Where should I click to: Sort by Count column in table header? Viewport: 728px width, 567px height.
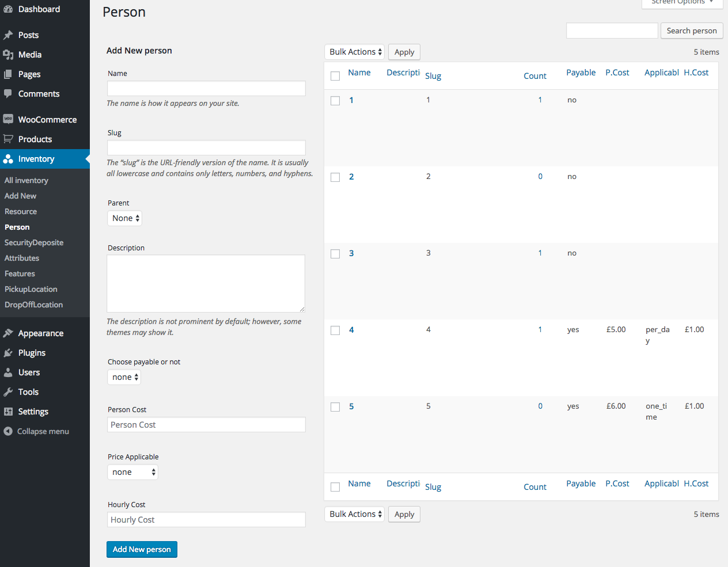click(x=535, y=76)
